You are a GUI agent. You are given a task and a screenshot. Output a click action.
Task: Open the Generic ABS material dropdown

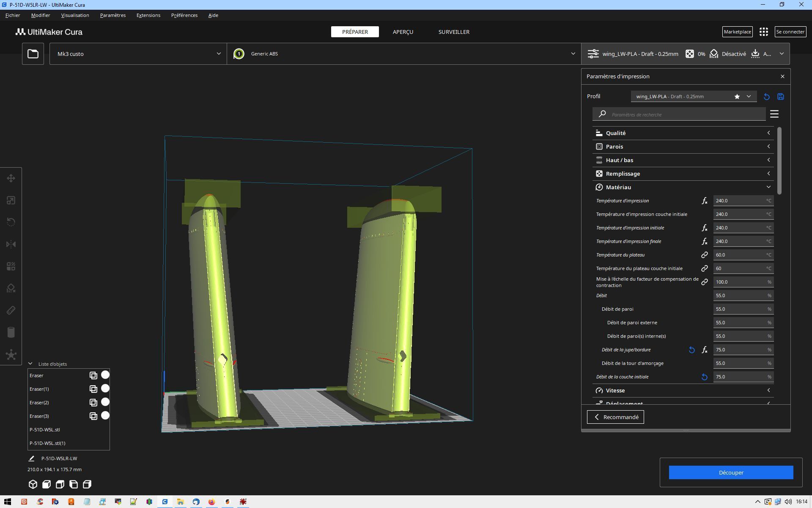(404, 54)
